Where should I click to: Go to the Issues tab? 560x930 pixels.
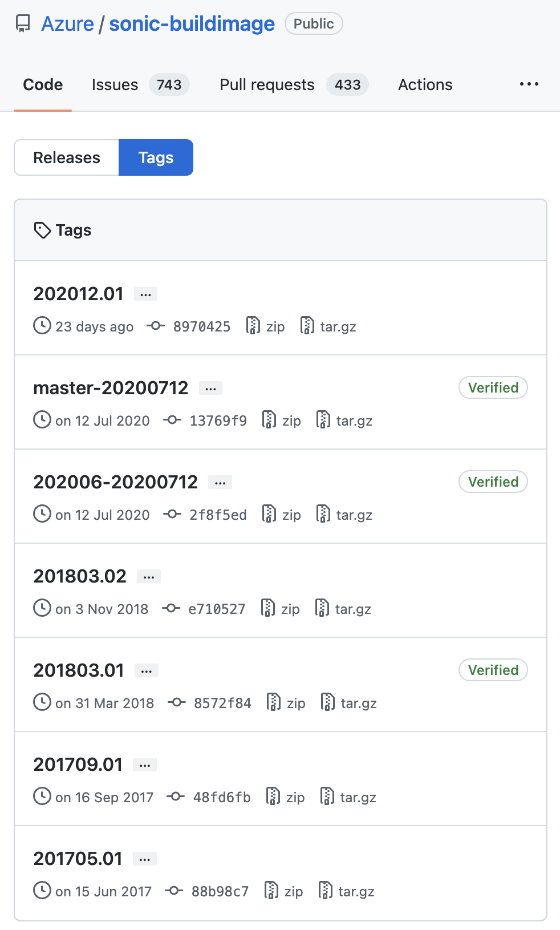pyautogui.click(x=140, y=84)
